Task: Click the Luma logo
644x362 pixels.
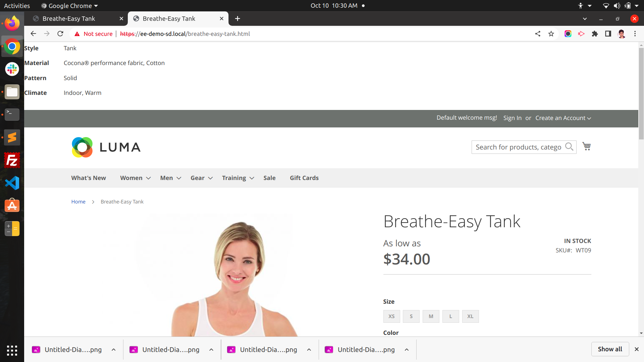Action: [x=106, y=147]
